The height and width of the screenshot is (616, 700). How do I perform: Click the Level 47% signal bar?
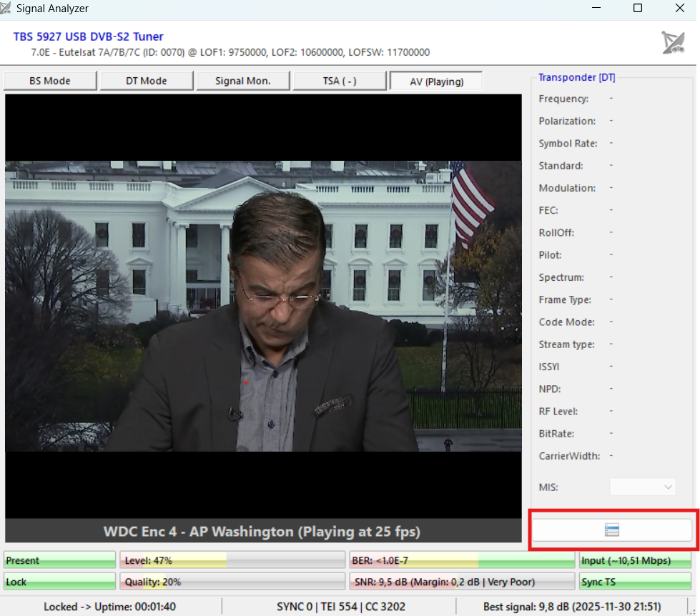(232, 560)
